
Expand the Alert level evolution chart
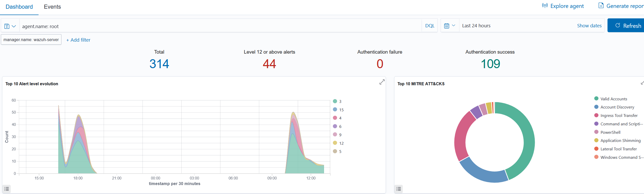382,82
